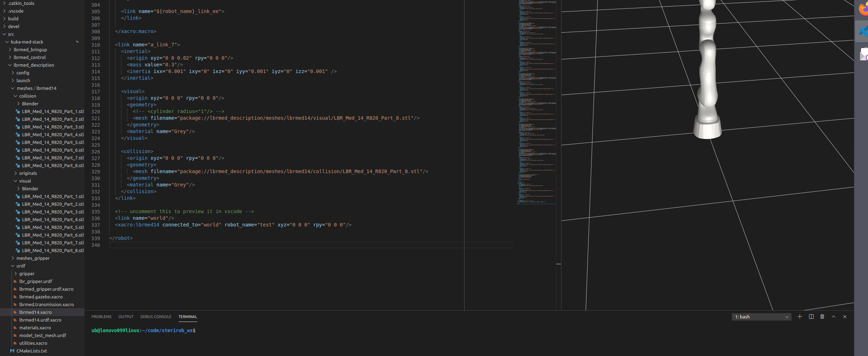Open the DEBUG CONSOLE tab
Image resolution: width=868 pixels, height=356 pixels.
[155, 317]
